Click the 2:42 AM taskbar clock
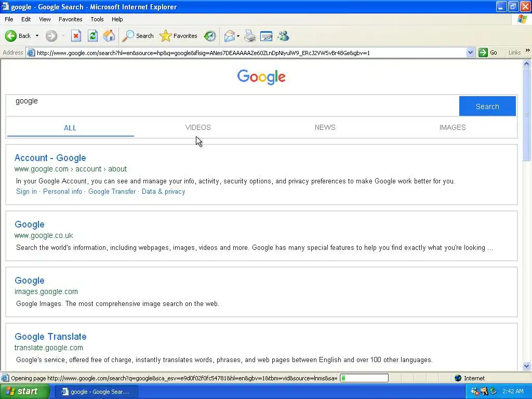The height and width of the screenshot is (399, 532). point(513,392)
